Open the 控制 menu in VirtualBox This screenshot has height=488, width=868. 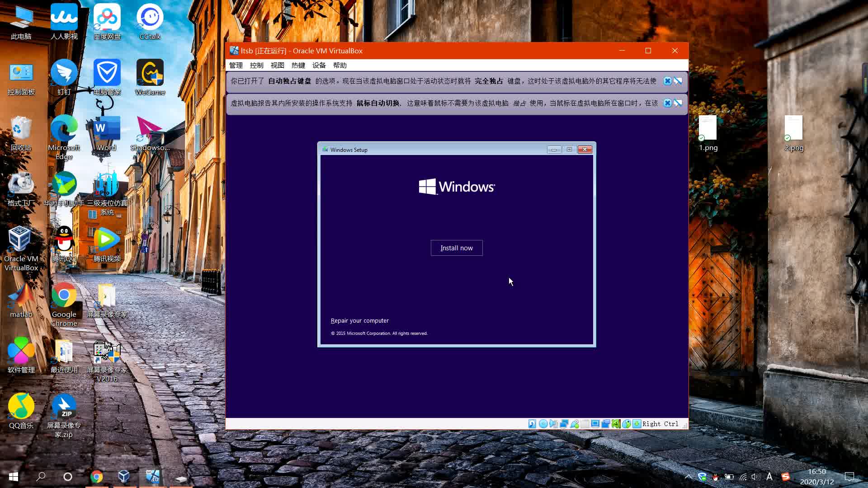point(257,65)
